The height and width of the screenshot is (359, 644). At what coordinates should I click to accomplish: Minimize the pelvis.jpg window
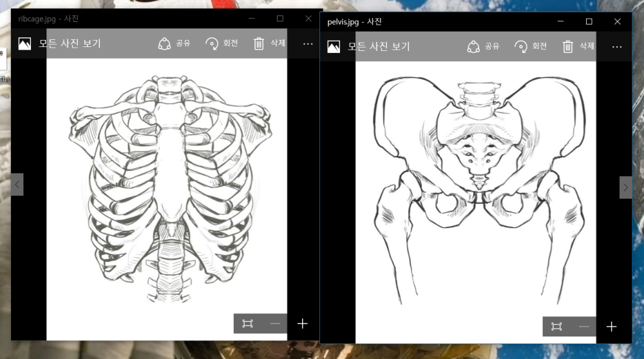(561, 21)
